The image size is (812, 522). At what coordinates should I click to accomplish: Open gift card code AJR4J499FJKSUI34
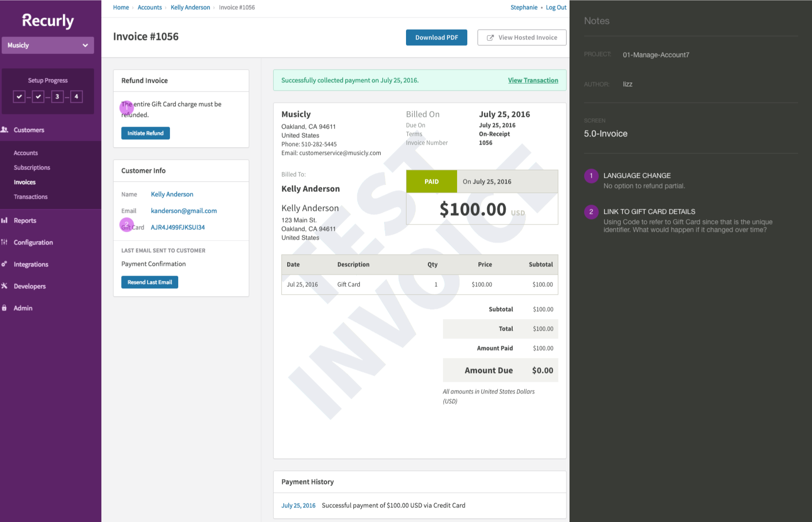[178, 227]
